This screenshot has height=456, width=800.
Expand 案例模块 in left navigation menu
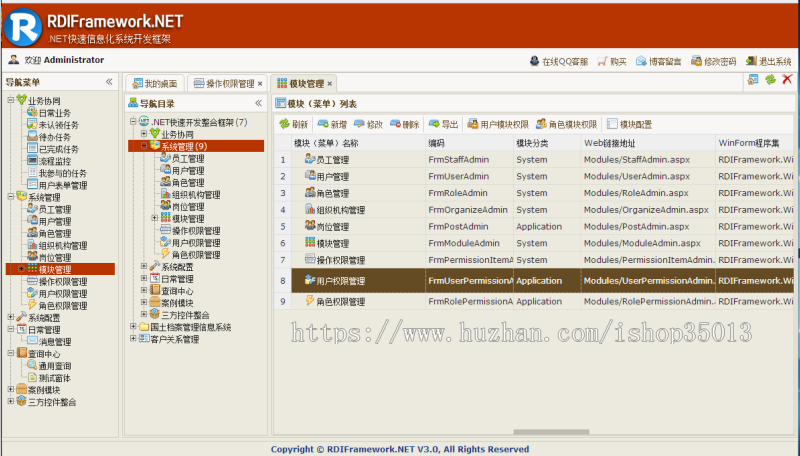point(11,389)
